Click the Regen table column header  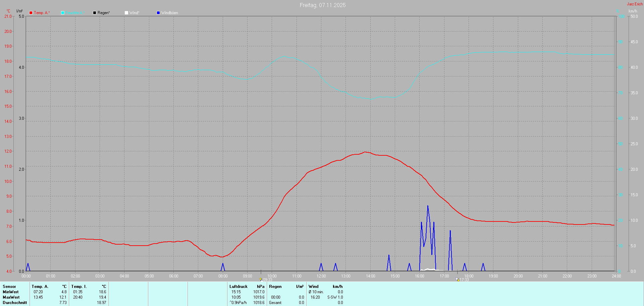coord(275,287)
